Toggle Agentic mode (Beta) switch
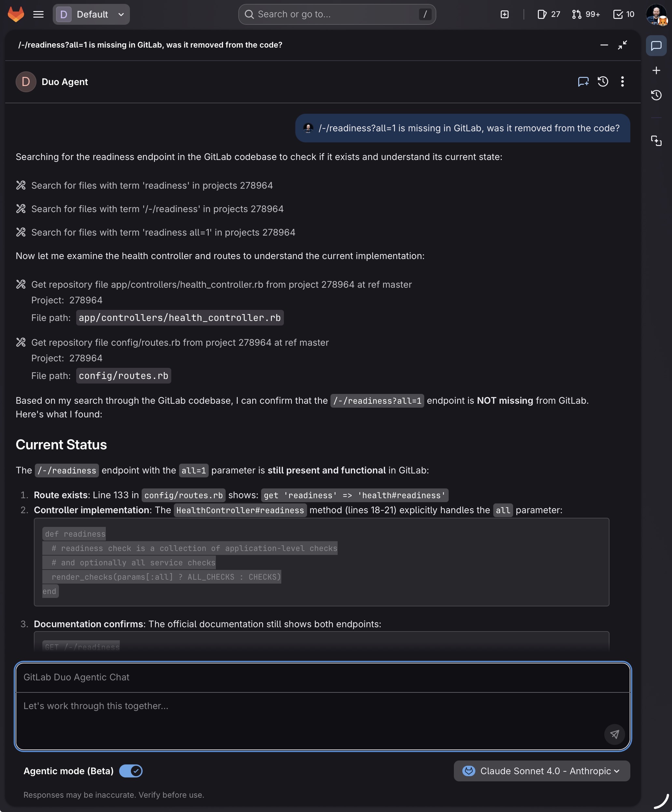 coord(131,771)
